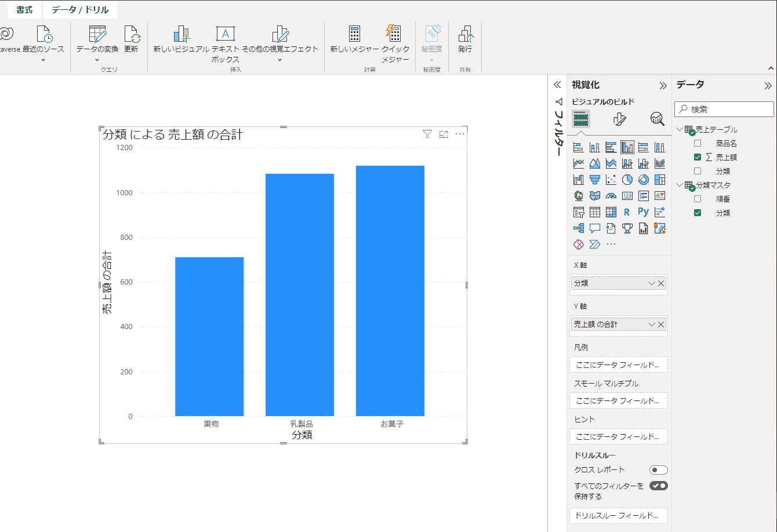Select the R script visual
This screenshot has height=532, width=777.
pyautogui.click(x=627, y=212)
